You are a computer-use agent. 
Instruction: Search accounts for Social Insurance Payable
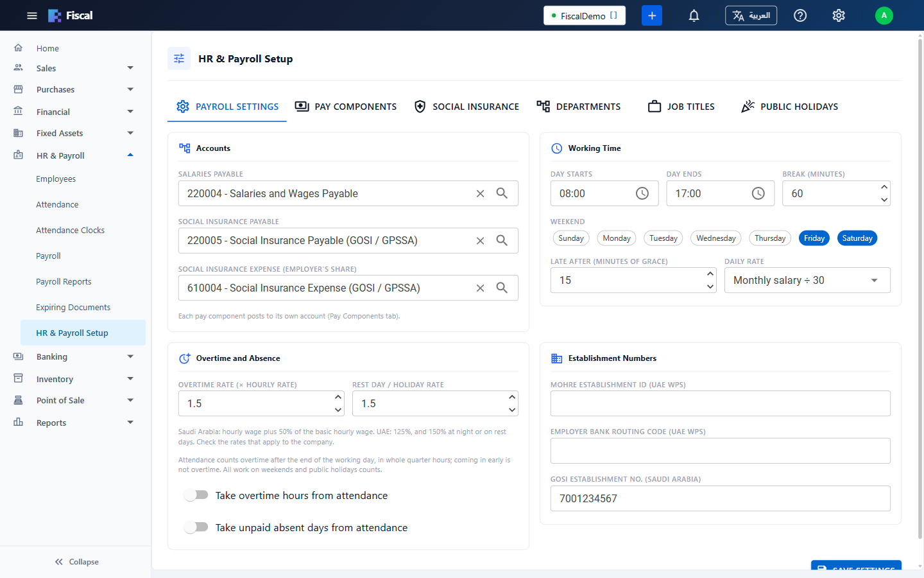502,241
